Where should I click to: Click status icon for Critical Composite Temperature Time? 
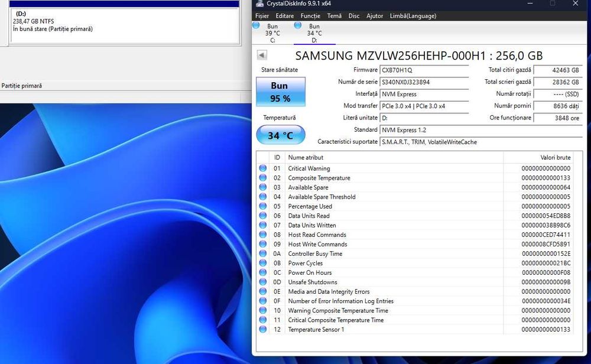tap(263, 320)
